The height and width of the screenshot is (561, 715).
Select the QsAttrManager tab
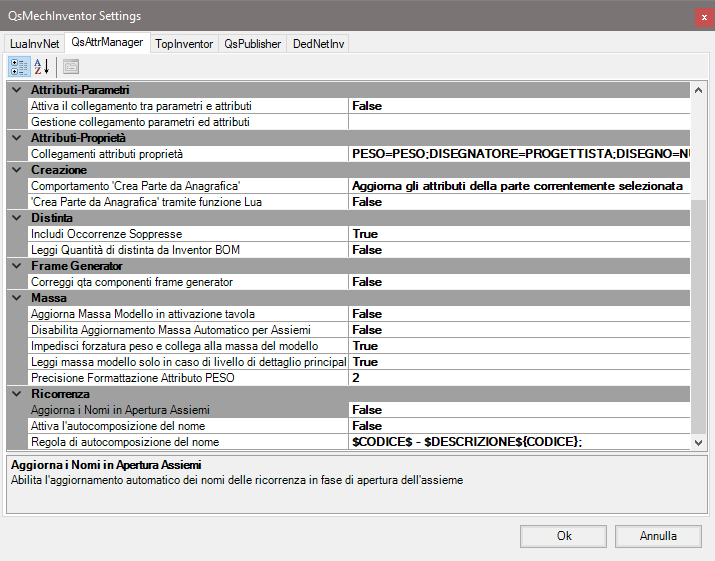[107, 42]
